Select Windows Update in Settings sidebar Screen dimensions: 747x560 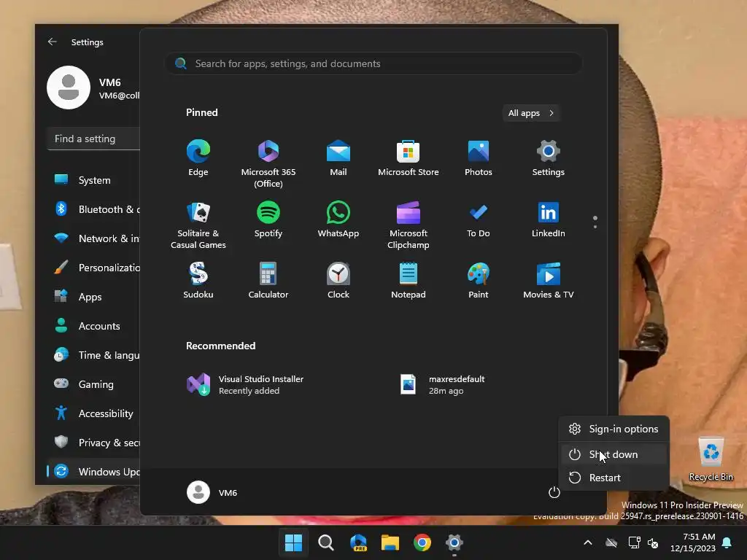pyautogui.click(x=94, y=472)
